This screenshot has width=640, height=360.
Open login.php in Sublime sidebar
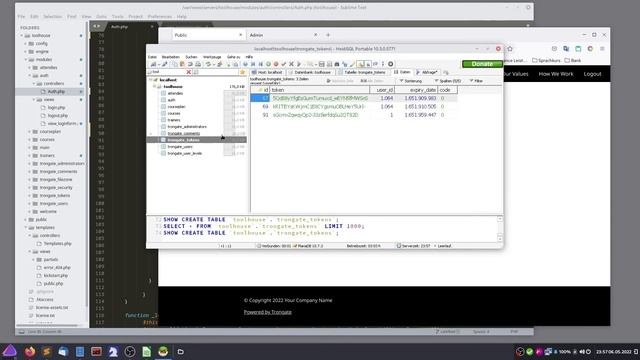56,108
